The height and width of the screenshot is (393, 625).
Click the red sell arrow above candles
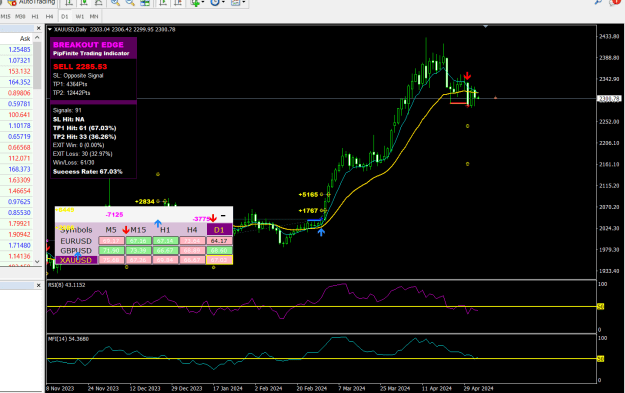468,76
